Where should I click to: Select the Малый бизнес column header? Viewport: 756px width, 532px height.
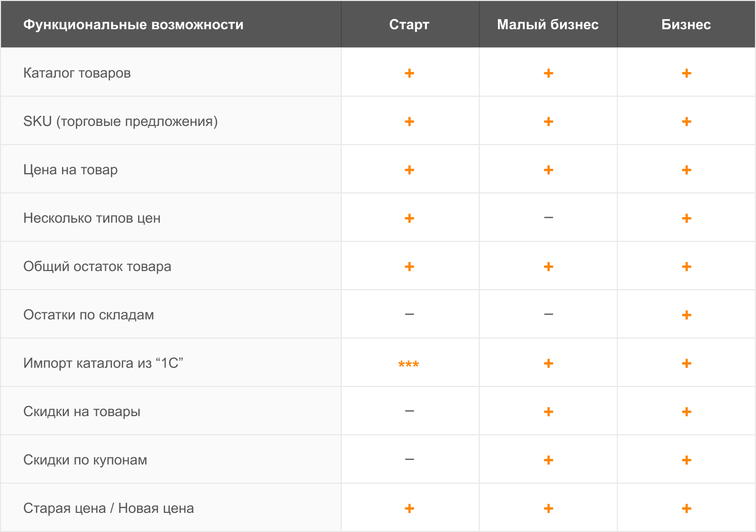pyautogui.click(x=548, y=25)
